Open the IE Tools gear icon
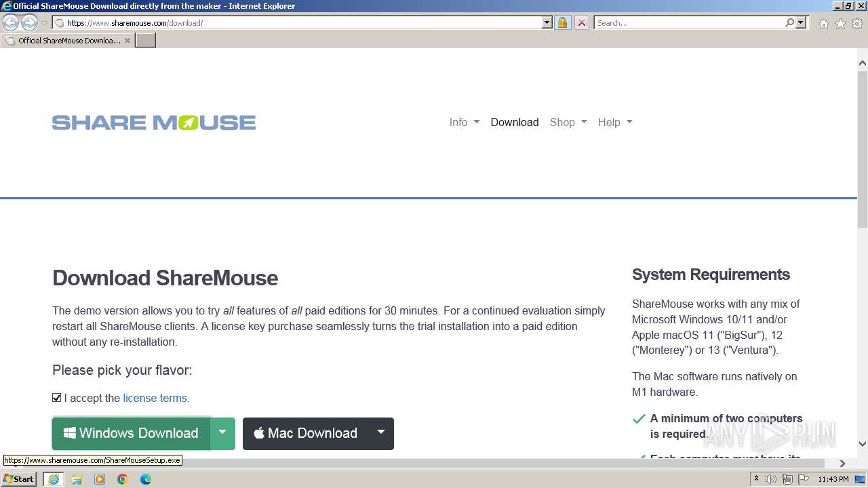 [x=857, y=24]
